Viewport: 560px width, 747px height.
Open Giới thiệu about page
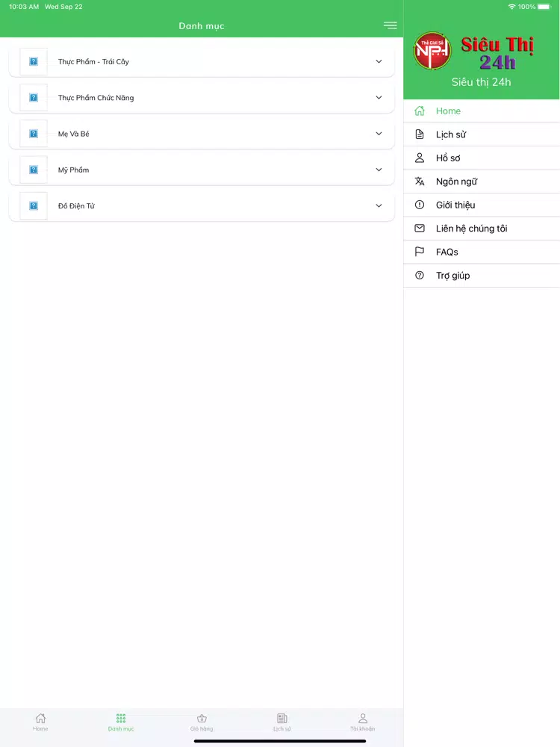pyautogui.click(x=482, y=205)
